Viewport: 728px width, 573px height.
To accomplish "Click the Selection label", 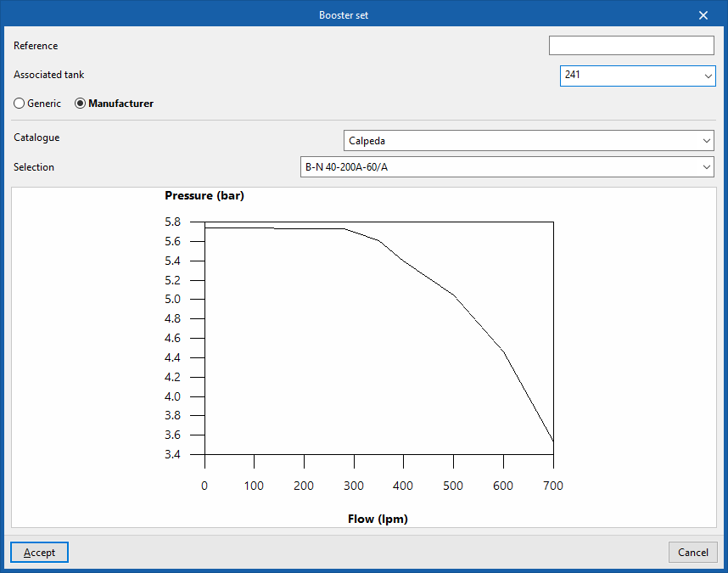I will click(x=34, y=167).
